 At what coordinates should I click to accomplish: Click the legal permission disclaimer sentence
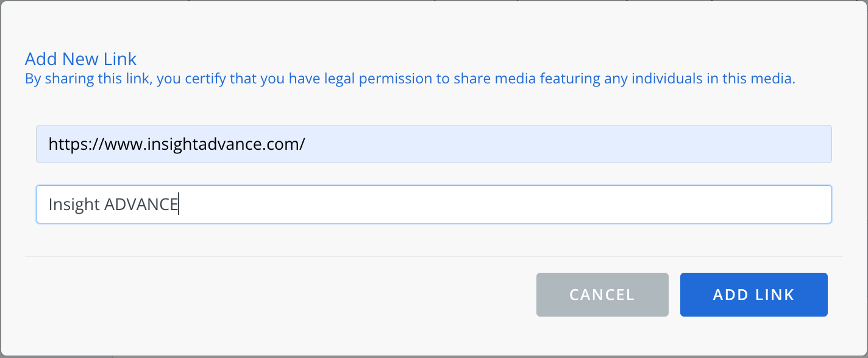click(410, 79)
